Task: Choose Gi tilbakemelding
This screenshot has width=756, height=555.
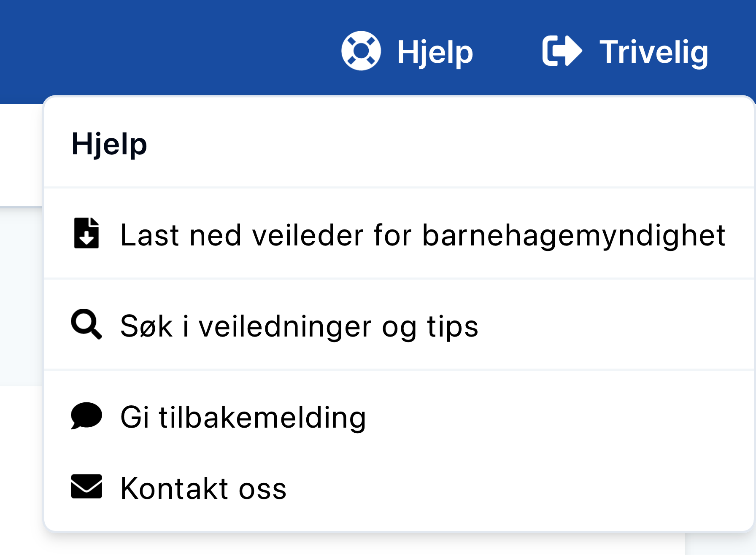Action: coord(399,417)
